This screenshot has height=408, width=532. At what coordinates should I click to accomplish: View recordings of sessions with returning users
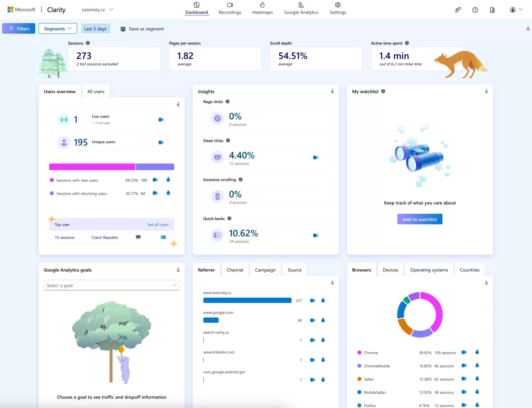(x=155, y=193)
